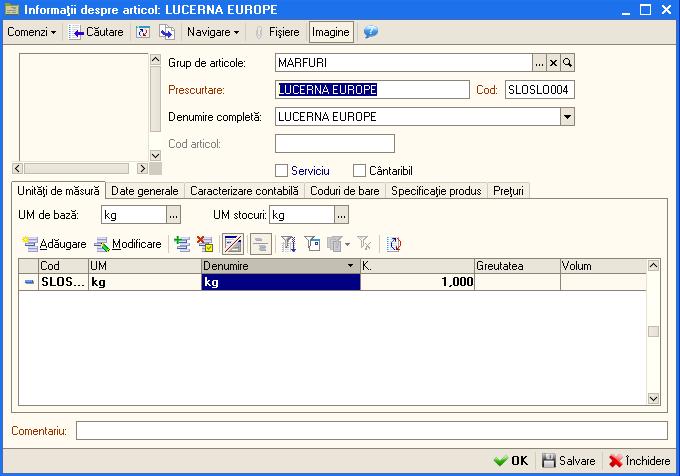Click the 1,000 coefficient cell
The image size is (680, 476).
click(418, 282)
